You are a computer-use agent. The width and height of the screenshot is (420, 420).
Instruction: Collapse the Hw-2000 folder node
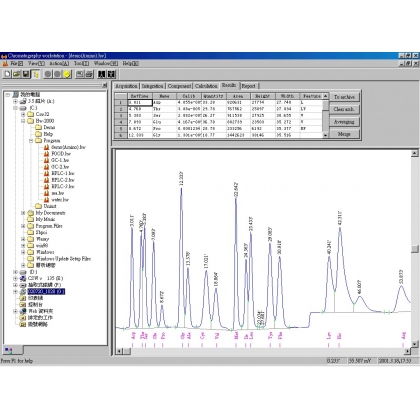point(23,121)
